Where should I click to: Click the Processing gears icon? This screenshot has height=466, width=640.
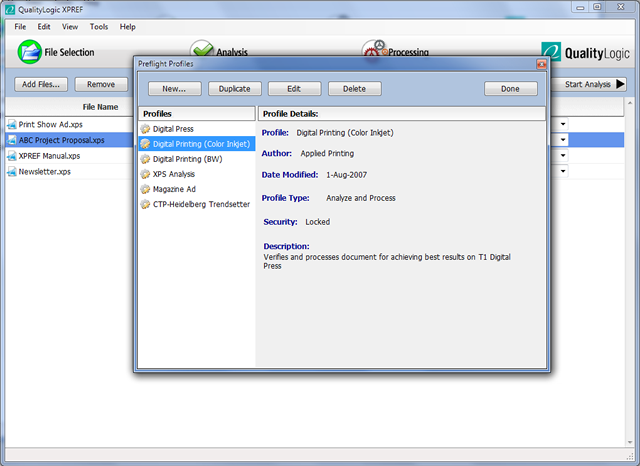point(374,49)
